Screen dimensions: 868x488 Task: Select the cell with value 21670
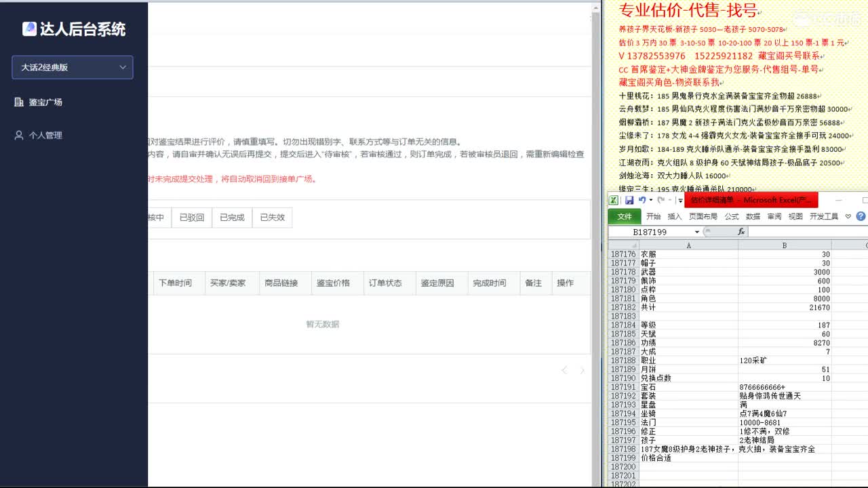click(785, 308)
